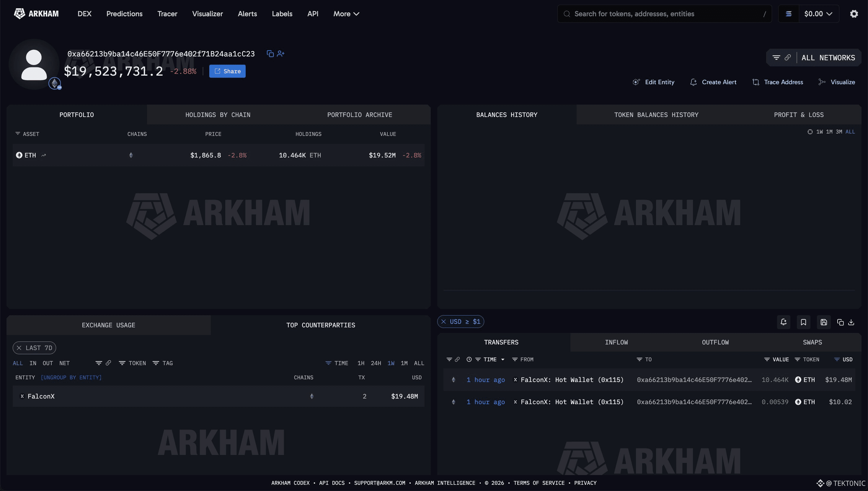Click the Ethereum chain icon in the FalconX row

312,396
